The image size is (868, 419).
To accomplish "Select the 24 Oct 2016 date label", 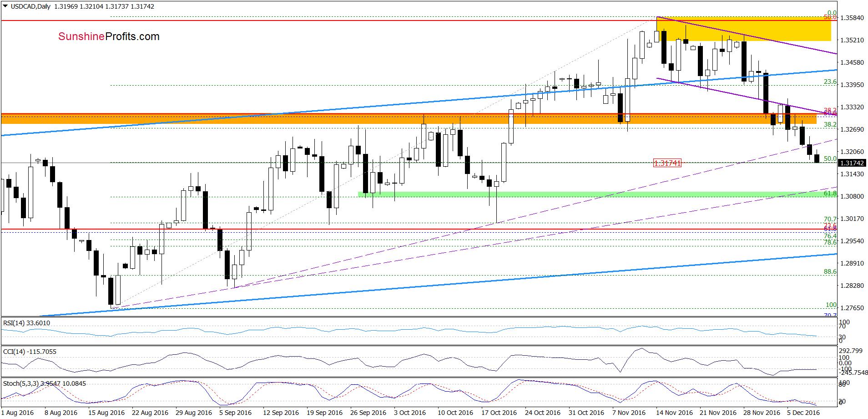I will click(x=543, y=413).
